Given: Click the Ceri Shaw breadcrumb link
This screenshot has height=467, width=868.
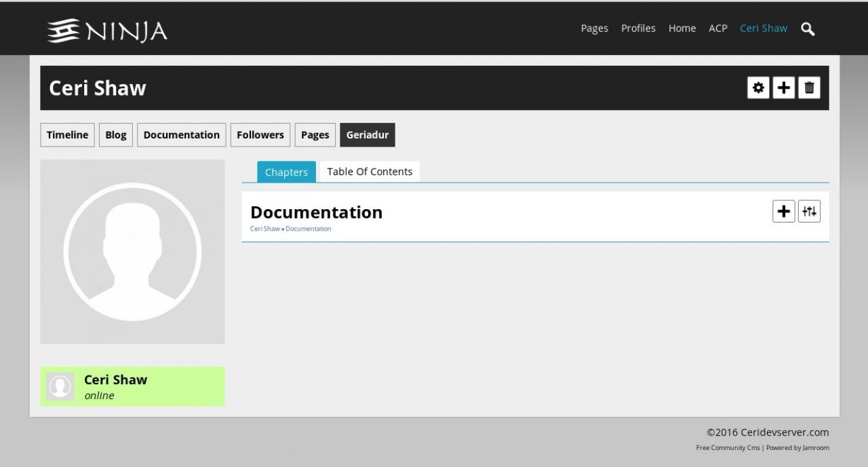Looking at the screenshot, I should (264, 229).
